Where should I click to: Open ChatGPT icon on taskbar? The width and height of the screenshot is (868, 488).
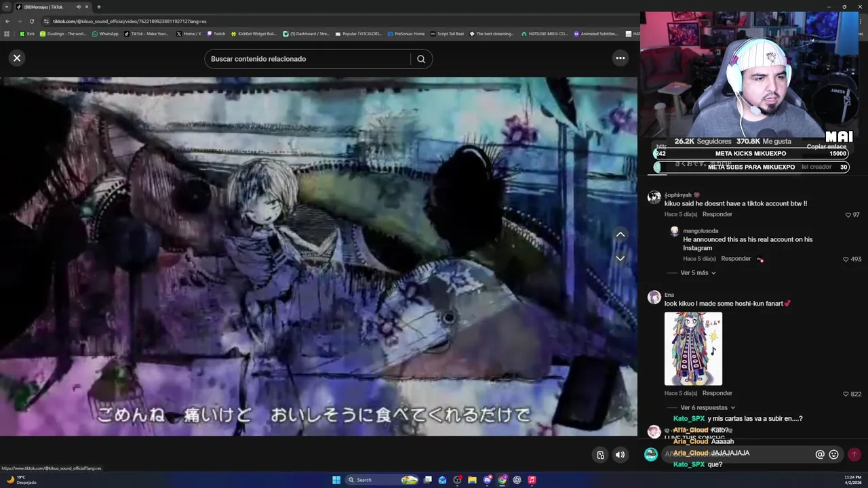(517, 480)
